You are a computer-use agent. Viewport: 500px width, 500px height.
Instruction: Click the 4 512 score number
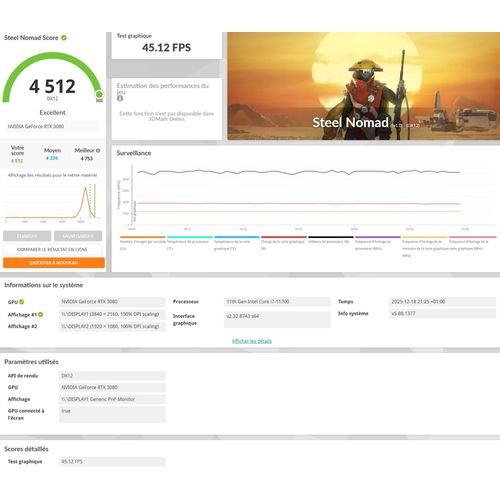(52, 86)
